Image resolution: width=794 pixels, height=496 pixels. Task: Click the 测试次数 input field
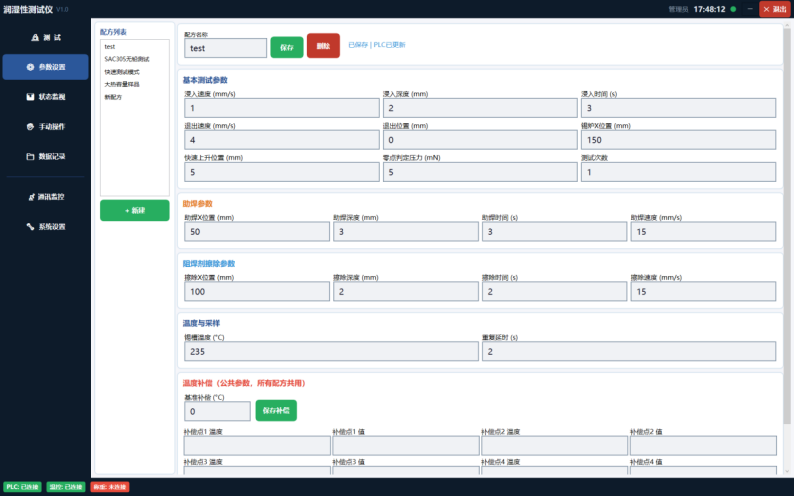pyautogui.click(x=678, y=172)
